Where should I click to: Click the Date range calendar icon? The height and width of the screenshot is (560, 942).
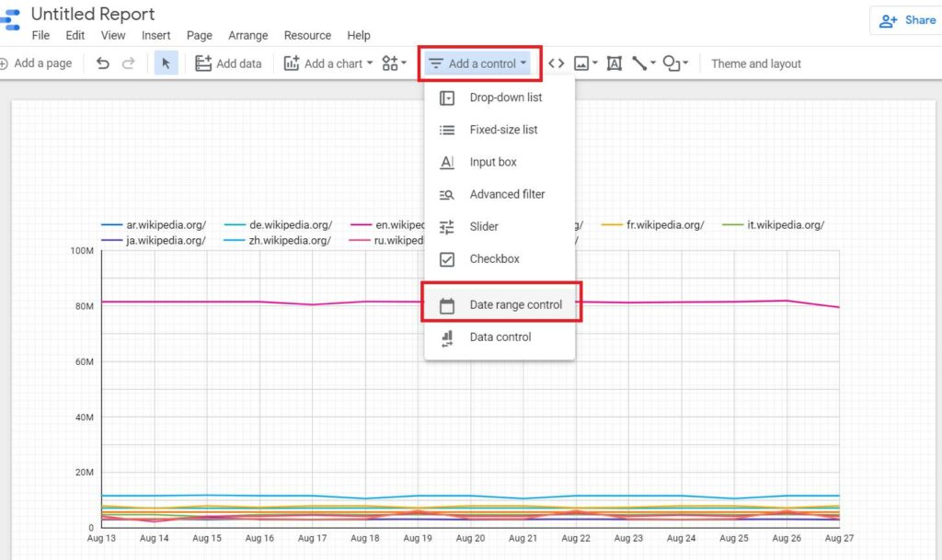click(x=447, y=305)
